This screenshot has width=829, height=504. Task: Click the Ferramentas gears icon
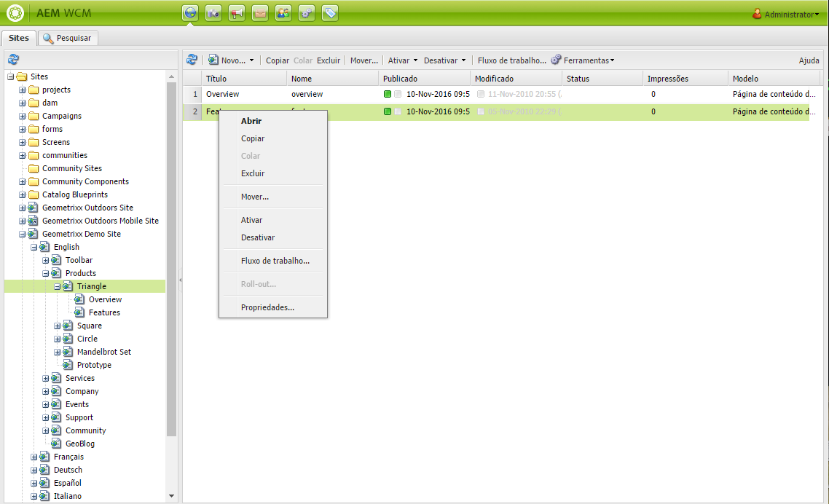[556, 60]
